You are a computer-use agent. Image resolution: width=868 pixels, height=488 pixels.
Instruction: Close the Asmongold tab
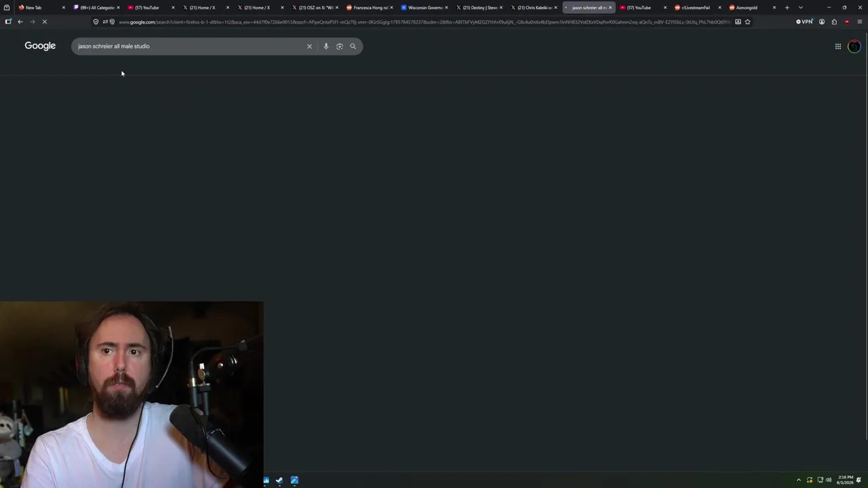click(774, 7)
